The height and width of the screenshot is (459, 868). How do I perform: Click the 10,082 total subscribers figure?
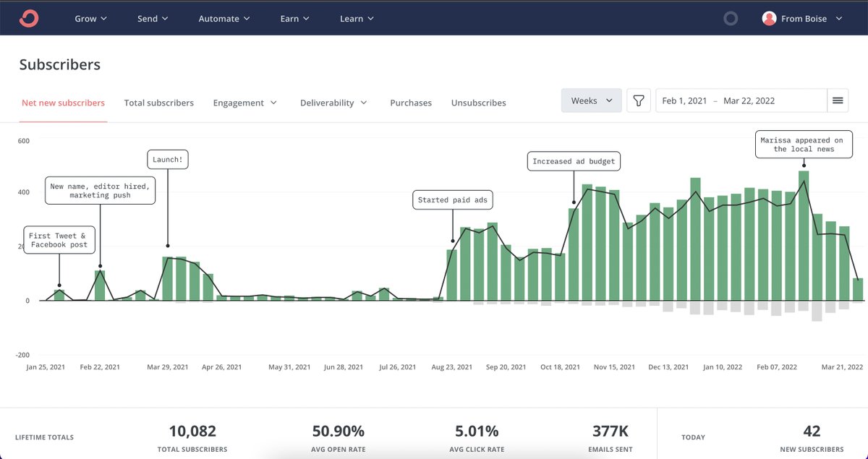coord(192,432)
